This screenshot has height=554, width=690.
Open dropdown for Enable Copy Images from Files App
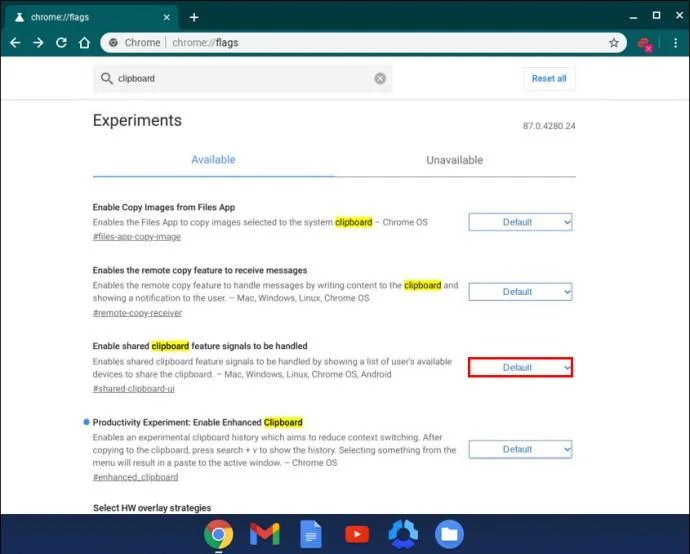[x=520, y=222]
